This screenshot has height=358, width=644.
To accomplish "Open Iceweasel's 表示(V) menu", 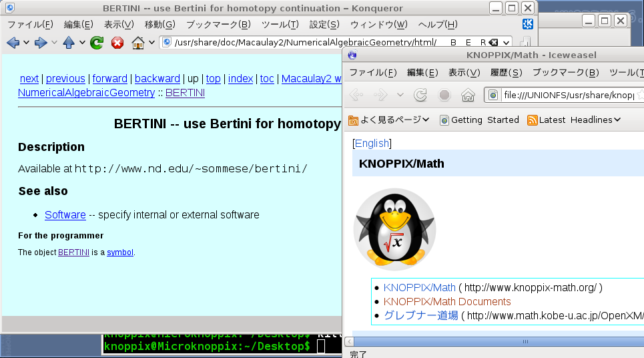I will [464, 73].
